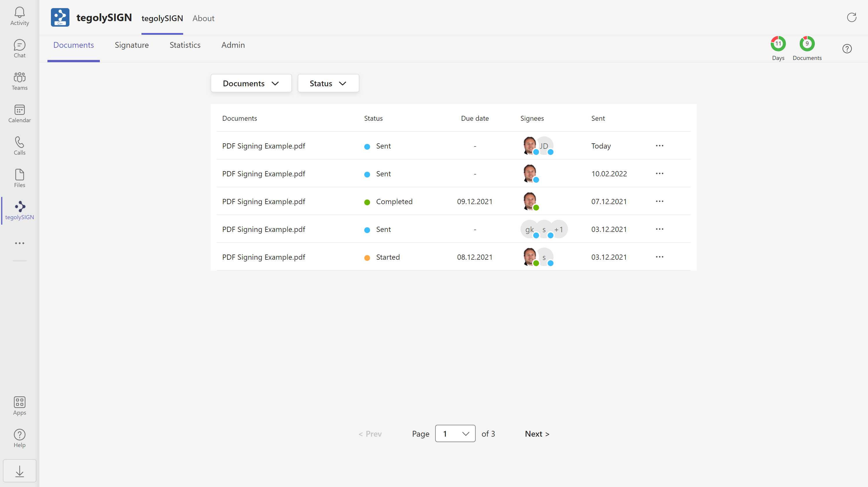Open PDF Signing Example.pdf sent 07.12.2021
Image resolution: width=868 pixels, height=487 pixels.
264,201
